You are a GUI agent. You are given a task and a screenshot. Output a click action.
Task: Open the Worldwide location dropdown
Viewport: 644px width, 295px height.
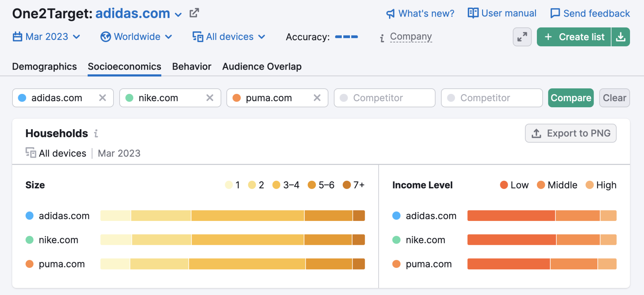[x=136, y=37]
